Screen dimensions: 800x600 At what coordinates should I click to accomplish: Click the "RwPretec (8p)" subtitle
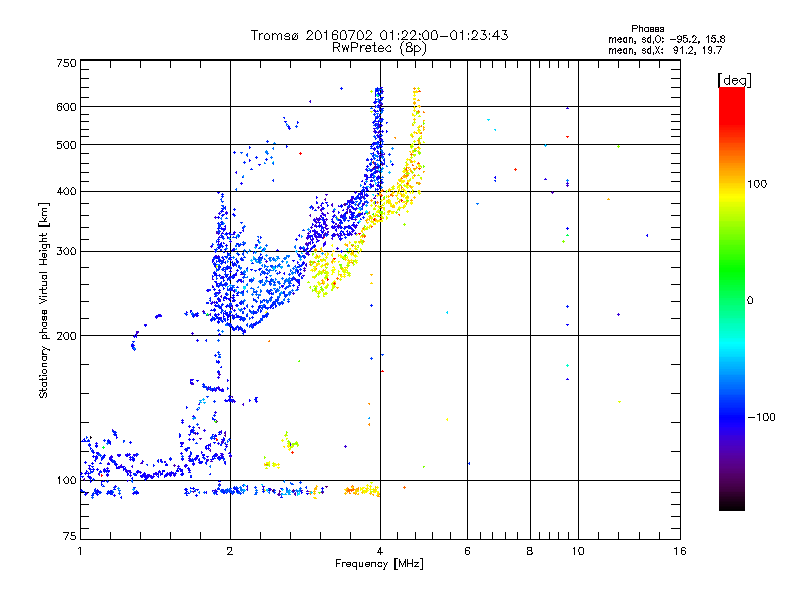379,48
